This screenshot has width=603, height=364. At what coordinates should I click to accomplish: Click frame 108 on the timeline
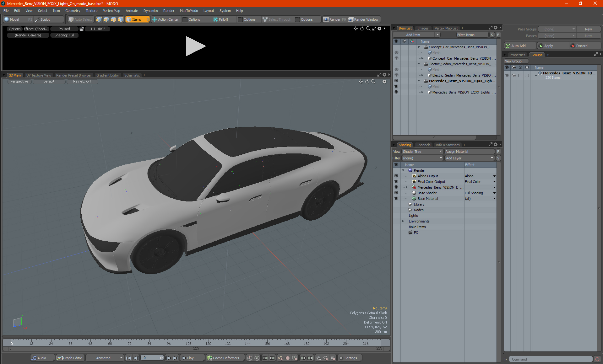[x=188, y=340]
